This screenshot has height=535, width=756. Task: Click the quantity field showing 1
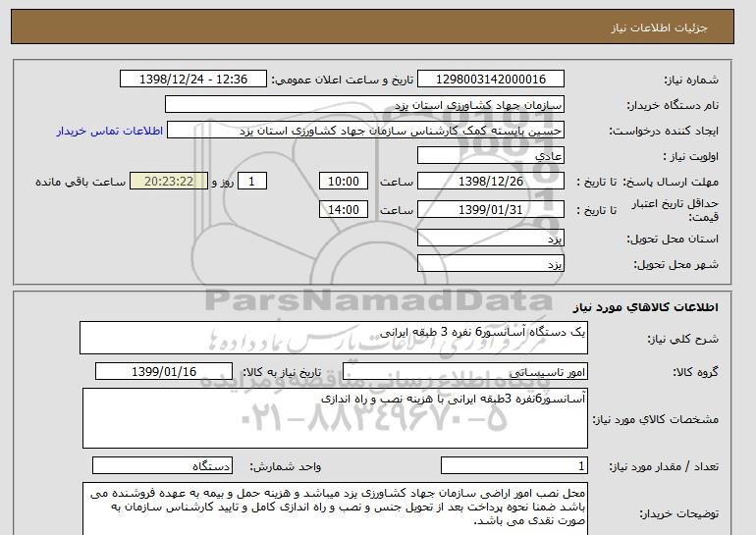(x=513, y=465)
